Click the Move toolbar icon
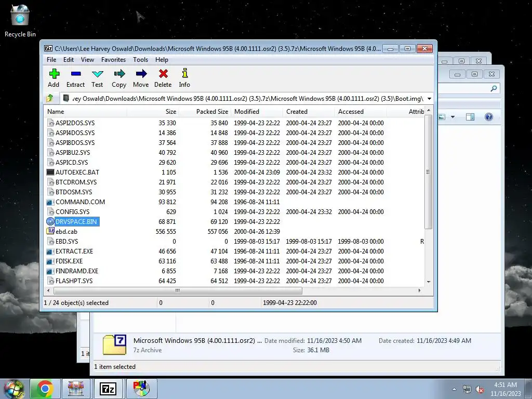The image size is (532, 399). click(141, 74)
